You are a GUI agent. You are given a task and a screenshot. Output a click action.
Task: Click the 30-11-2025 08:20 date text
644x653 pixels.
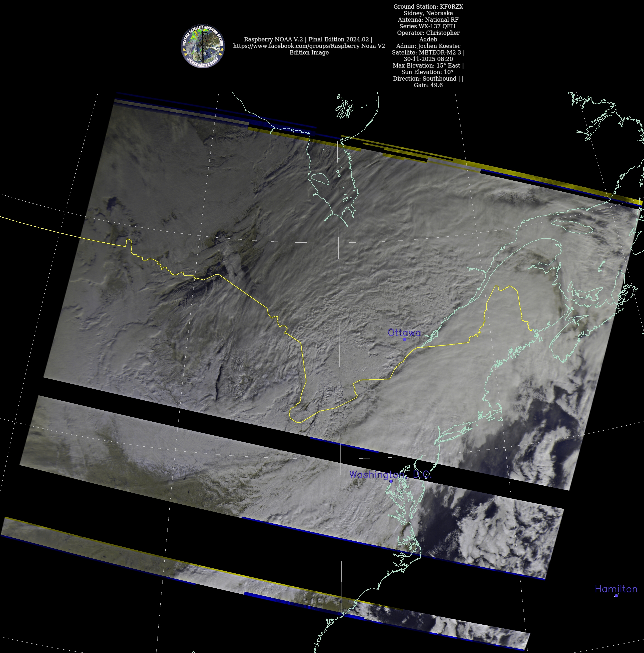click(428, 59)
